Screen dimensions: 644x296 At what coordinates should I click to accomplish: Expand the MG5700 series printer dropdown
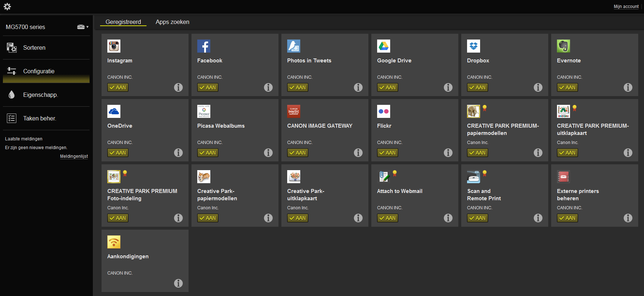coord(83,27)
